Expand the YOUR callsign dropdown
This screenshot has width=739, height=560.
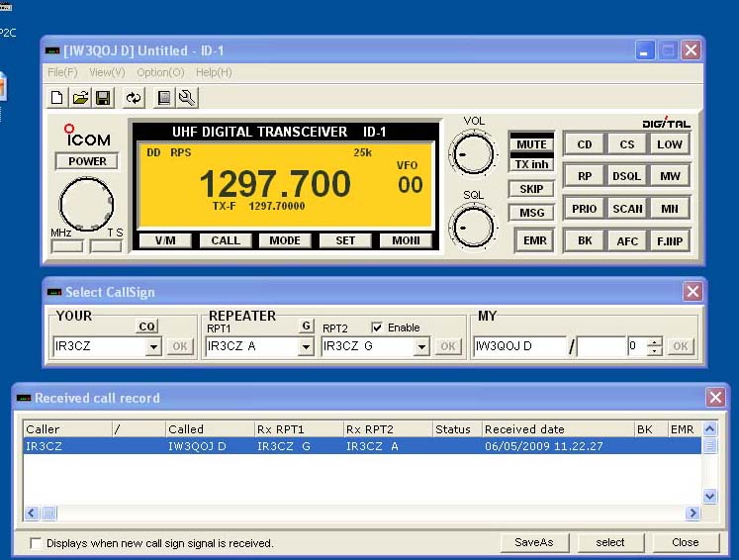tap(153, 347)
